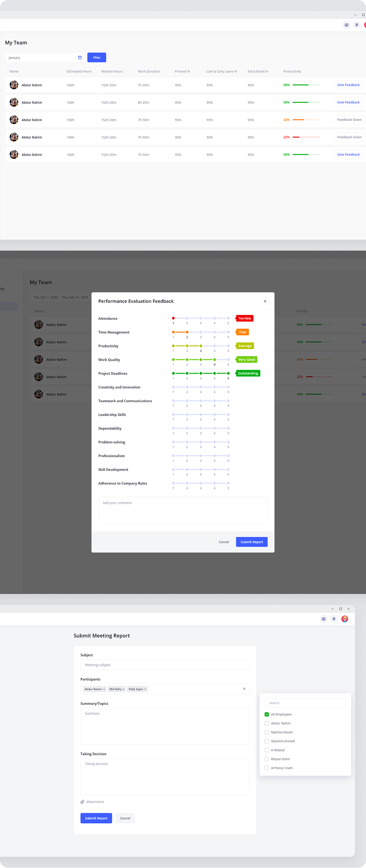
Task: Set Dependability rating to 3
Action: pyautogui.click(x=201, y=428)
